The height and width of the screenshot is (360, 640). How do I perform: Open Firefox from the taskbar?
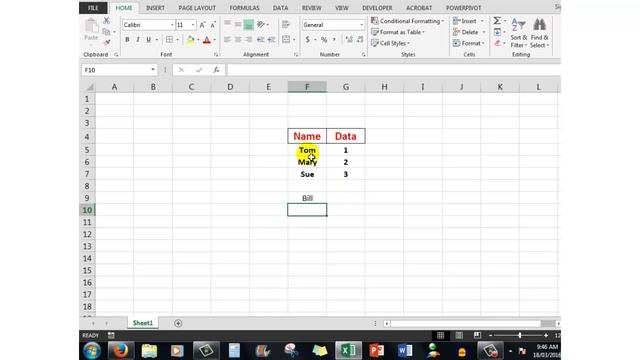120,351
